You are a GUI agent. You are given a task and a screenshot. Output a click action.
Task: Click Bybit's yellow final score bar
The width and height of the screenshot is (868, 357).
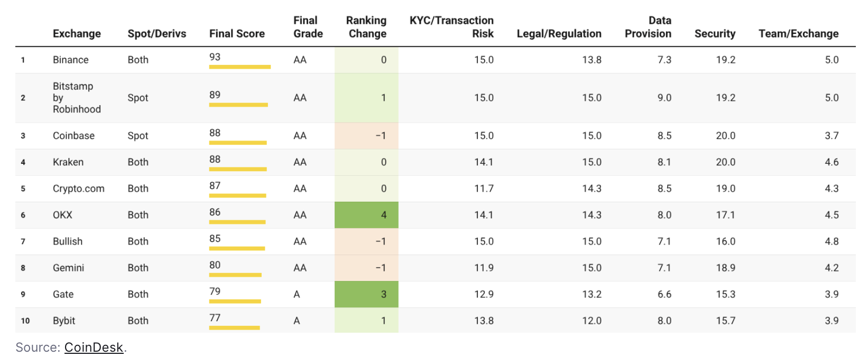234,328
